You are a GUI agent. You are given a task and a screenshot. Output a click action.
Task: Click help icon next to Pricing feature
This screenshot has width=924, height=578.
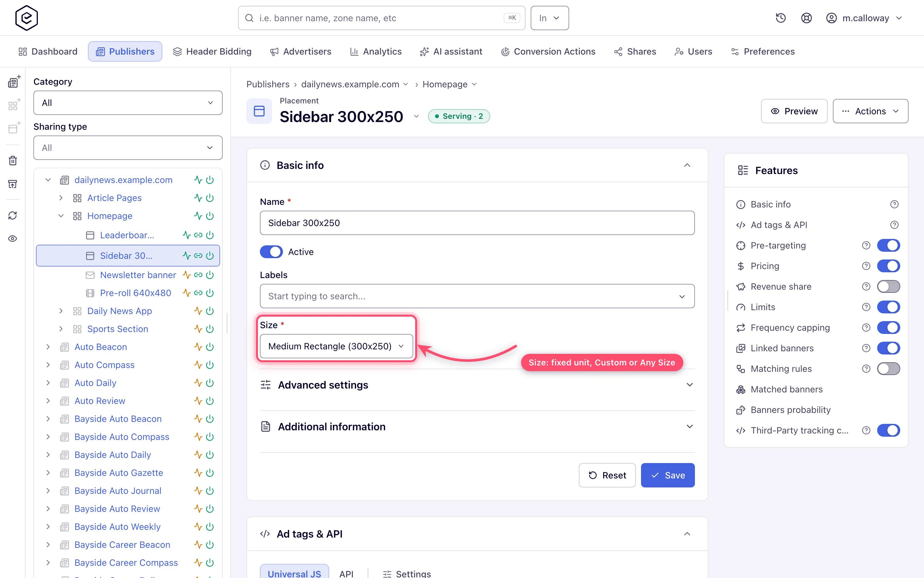[866, 266]
